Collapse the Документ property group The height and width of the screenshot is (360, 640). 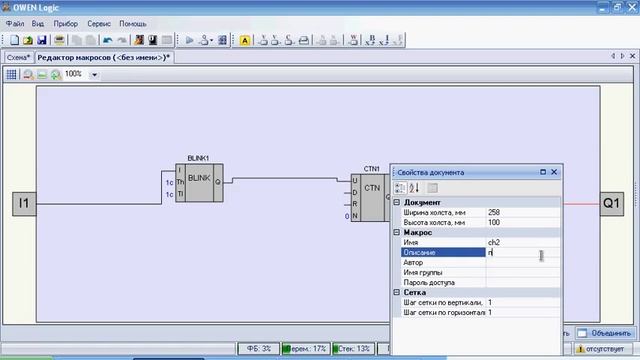tap(397, 202)
